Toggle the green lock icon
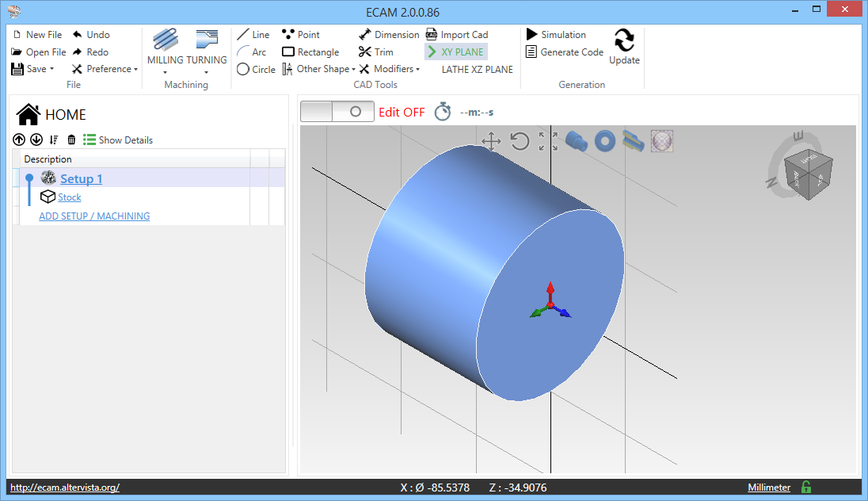Image resolution: width=868 pixels, height=501 pixels. coord(806,488)
